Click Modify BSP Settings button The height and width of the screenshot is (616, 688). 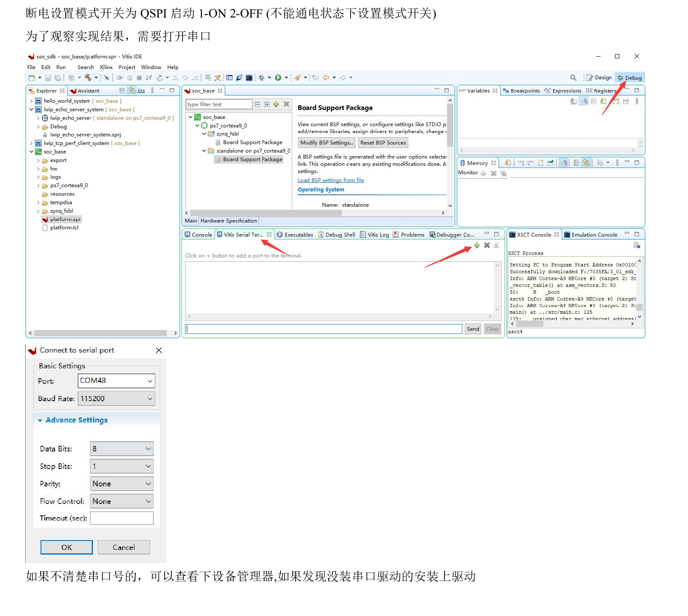pos(327,143)
